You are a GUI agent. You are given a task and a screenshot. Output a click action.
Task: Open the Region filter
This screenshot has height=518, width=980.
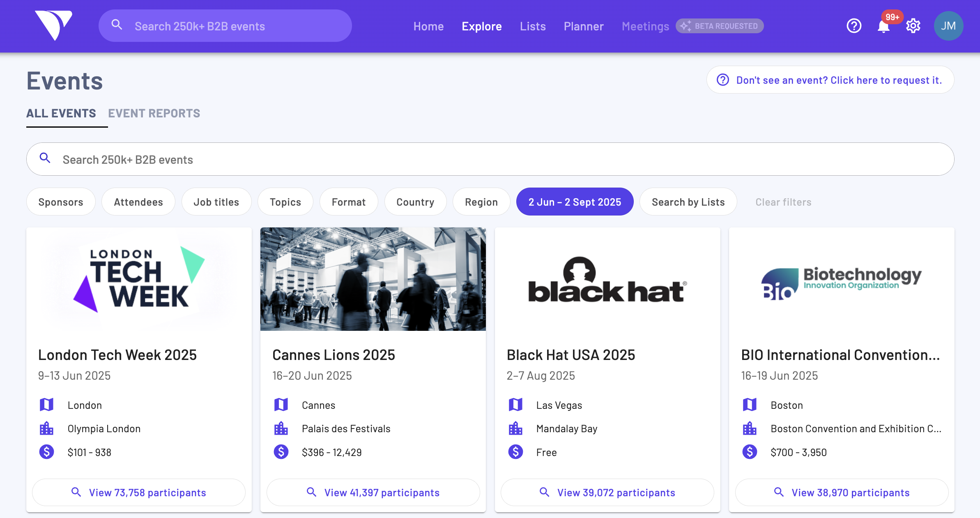point(481,202)
